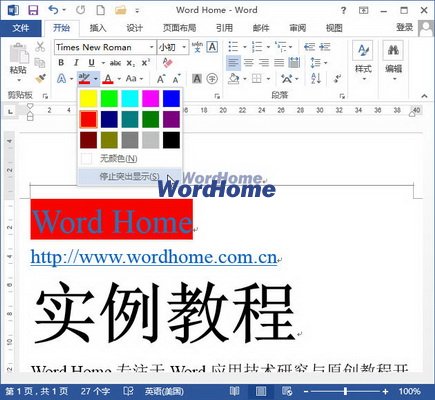Open Word Help question mark

[x=344, y=10]
